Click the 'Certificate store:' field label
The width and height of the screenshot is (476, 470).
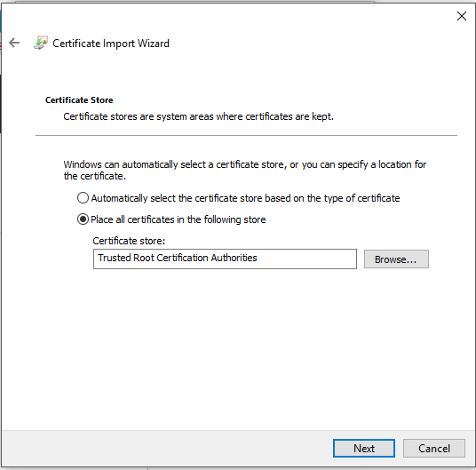pos(129,241)
